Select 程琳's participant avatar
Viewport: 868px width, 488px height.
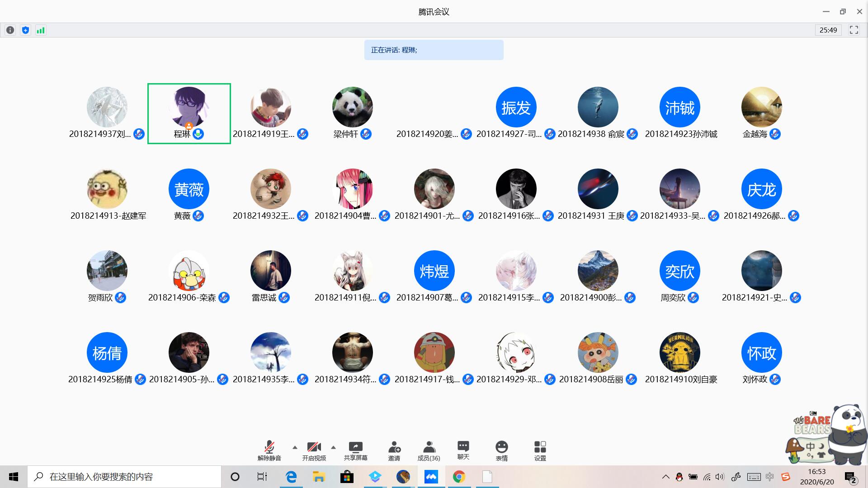(189, 108)
